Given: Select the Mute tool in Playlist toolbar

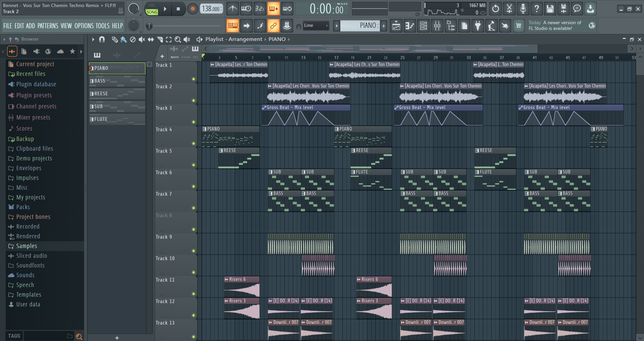Looking at the screenshot, I should point(142,40).
